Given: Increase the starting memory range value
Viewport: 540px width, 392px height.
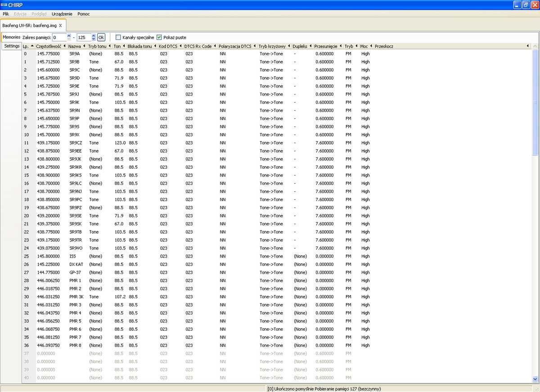Looking at the screenshot, I should tap(69, 35).
